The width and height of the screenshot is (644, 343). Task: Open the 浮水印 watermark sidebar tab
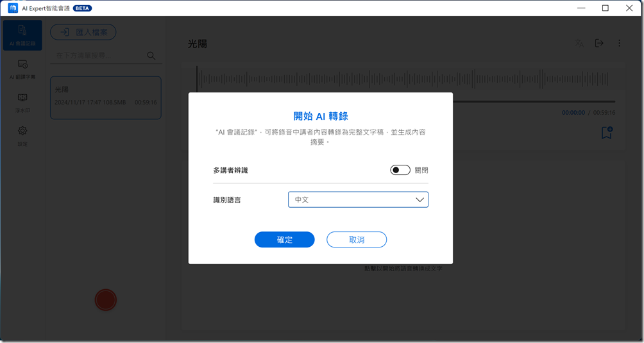[x=22, y=103]
